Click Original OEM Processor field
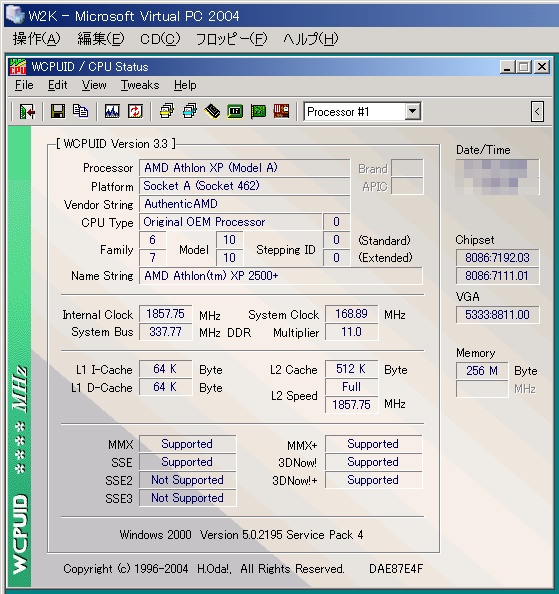Screen dimensions: 559x594 231,222
